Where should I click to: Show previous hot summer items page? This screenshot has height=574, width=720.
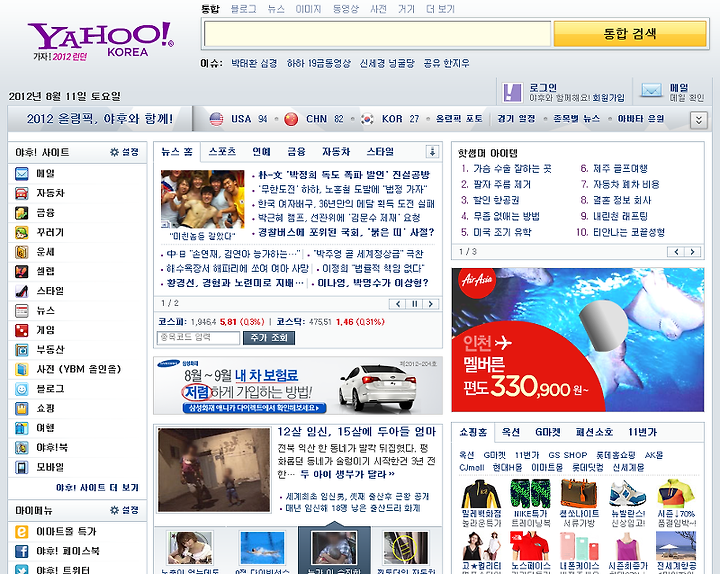coord(676,252)
